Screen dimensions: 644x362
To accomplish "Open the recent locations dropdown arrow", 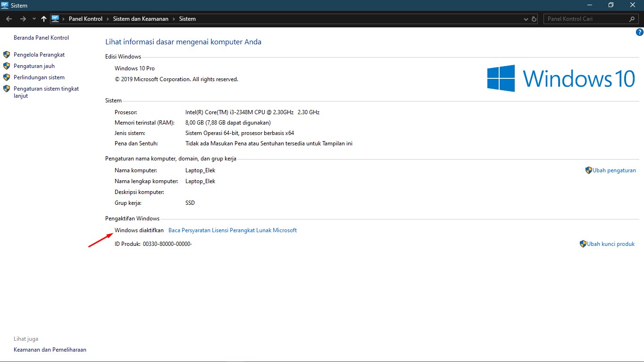I will (x=34, y=19).
